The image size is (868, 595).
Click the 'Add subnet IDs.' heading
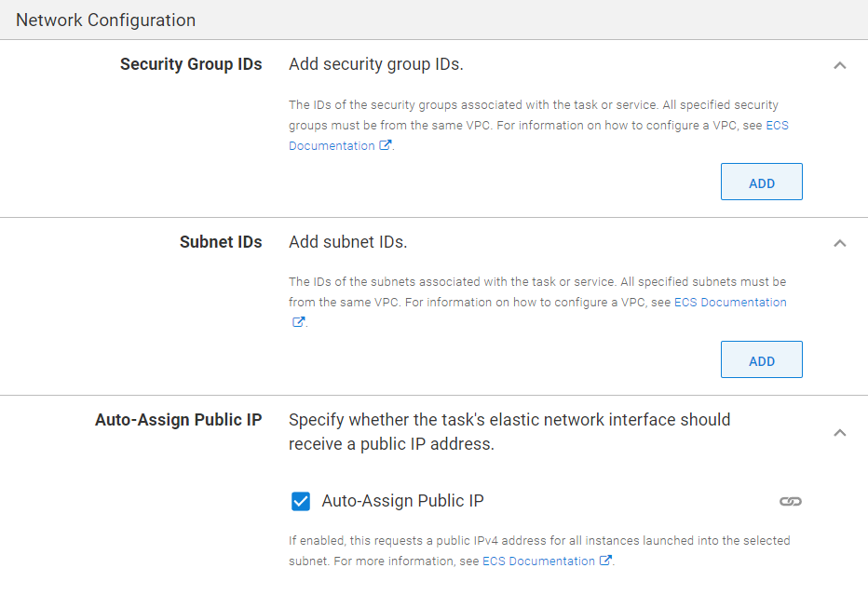coord(348,242)
